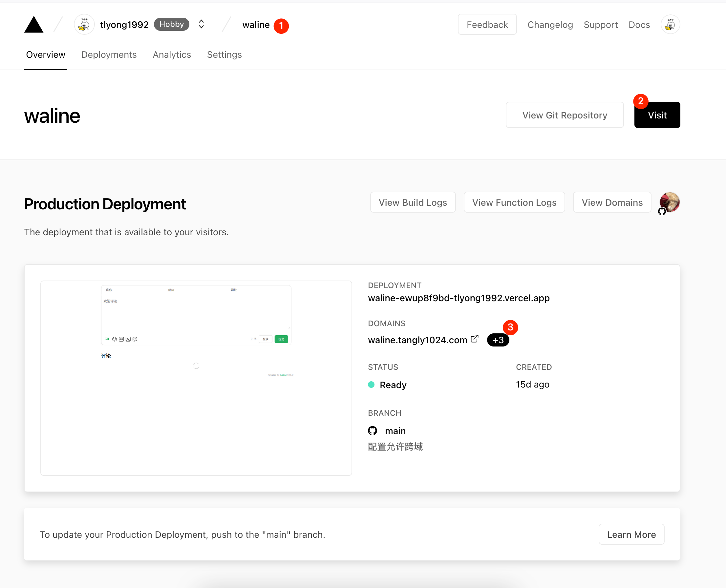Click the Hobby plan badge
The image size is (726, 588).
coord(171,24)
